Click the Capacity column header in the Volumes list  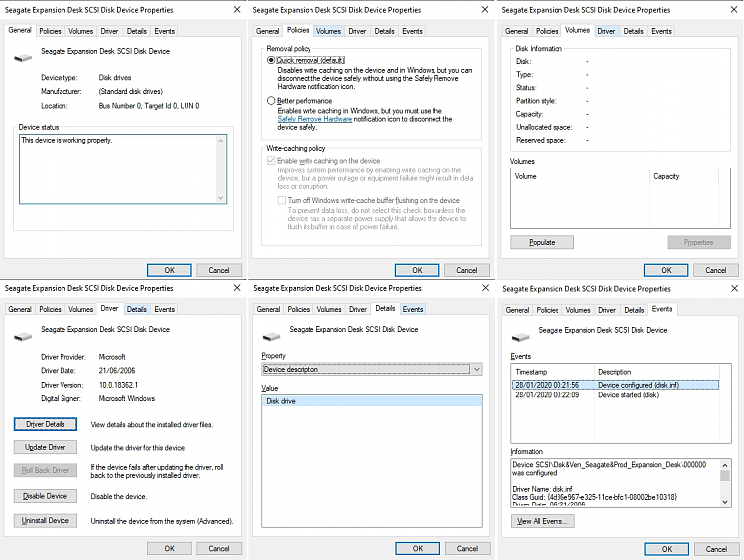coord(683,176)
